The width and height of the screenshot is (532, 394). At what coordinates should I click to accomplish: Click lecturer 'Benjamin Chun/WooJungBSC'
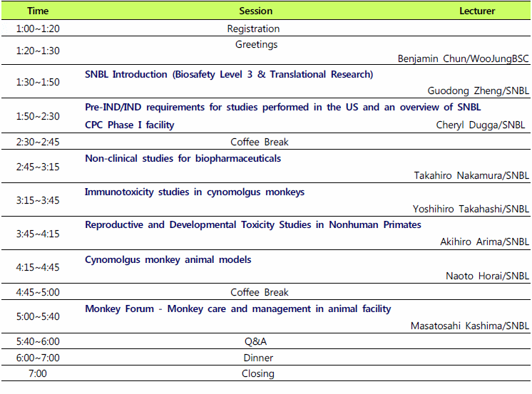pyautogui.click(x=463, y=58)
